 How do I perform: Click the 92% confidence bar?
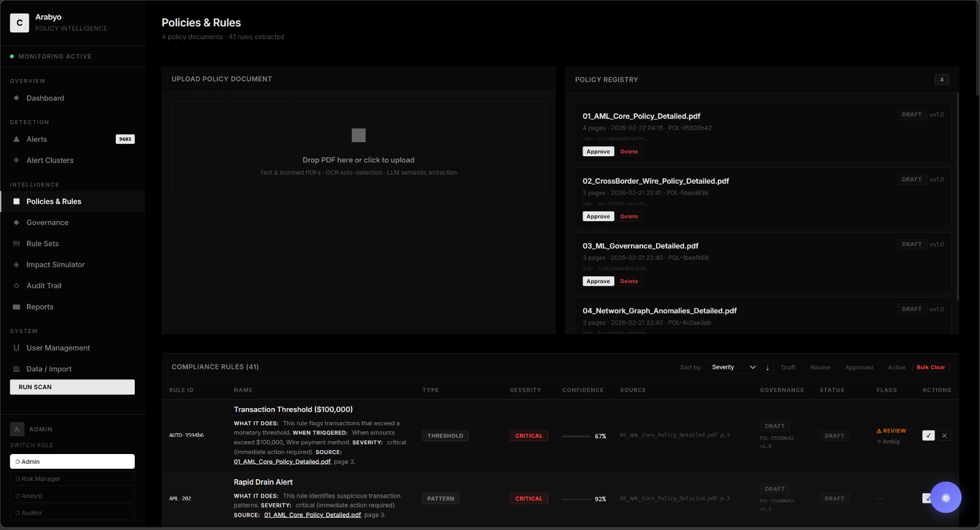(576, 499)
